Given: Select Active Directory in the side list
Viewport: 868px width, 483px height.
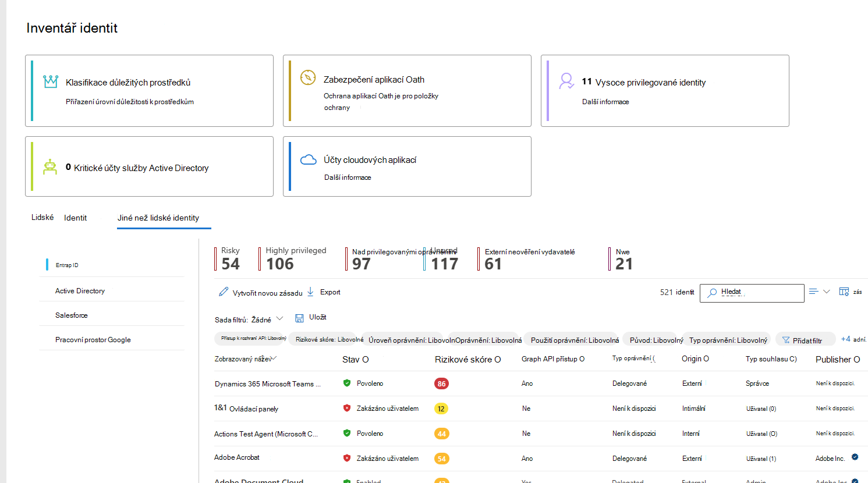Looking at the screenshot, I should [80, 290].
